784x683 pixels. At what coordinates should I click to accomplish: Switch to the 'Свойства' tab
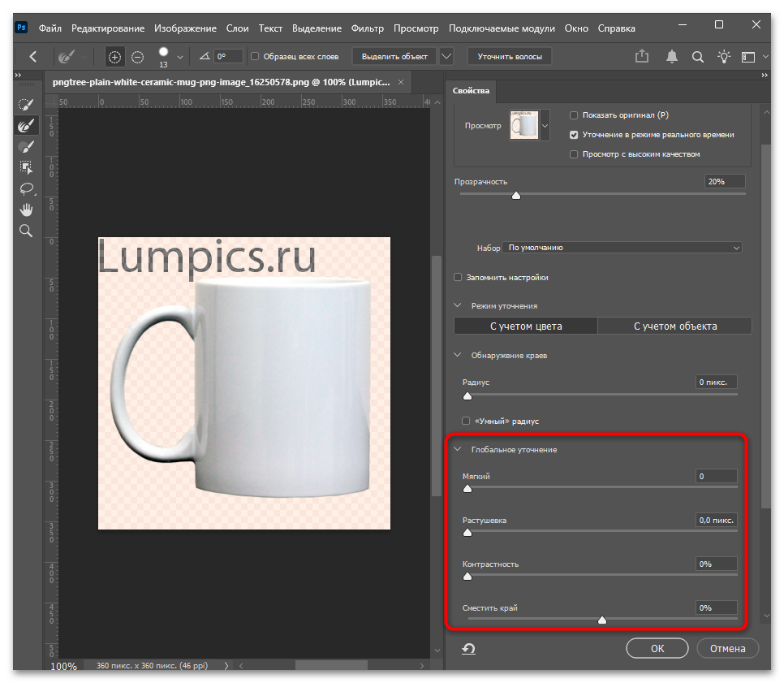coord(471,91)
